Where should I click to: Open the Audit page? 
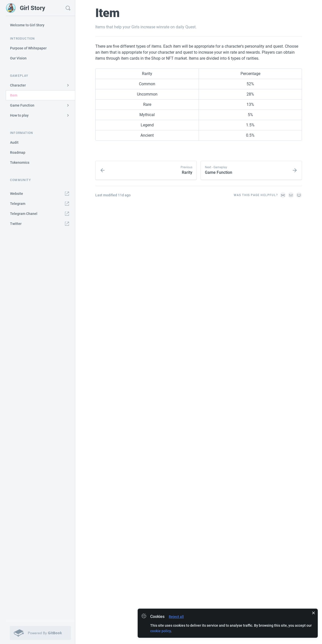(x=40, y=142)
